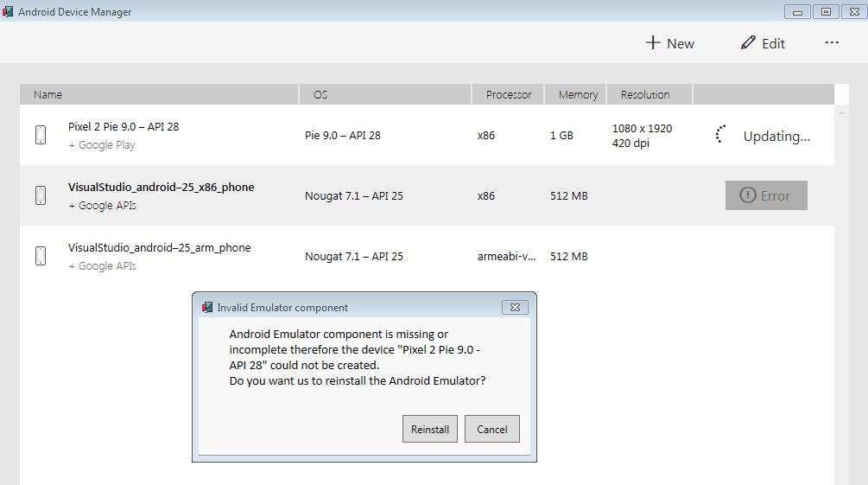The height and width of the screenshot is (485, 868).
Task: Click the Edit device button
Action: [763, 43]
